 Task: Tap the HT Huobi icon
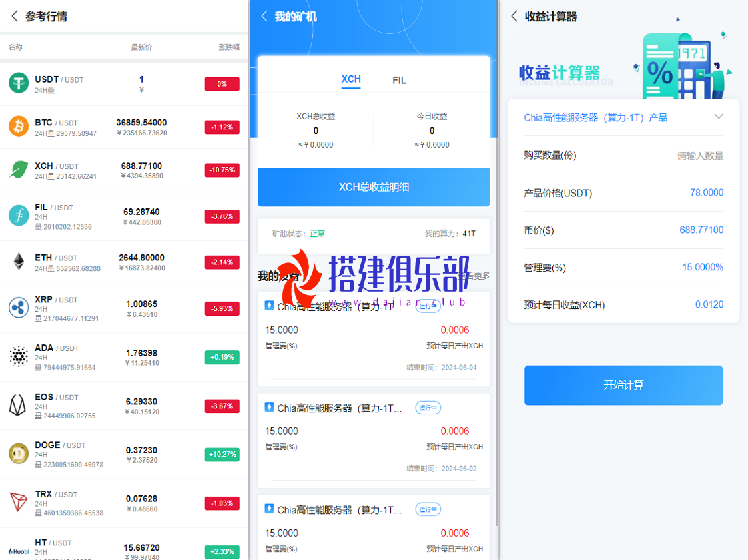coord(19,551)
